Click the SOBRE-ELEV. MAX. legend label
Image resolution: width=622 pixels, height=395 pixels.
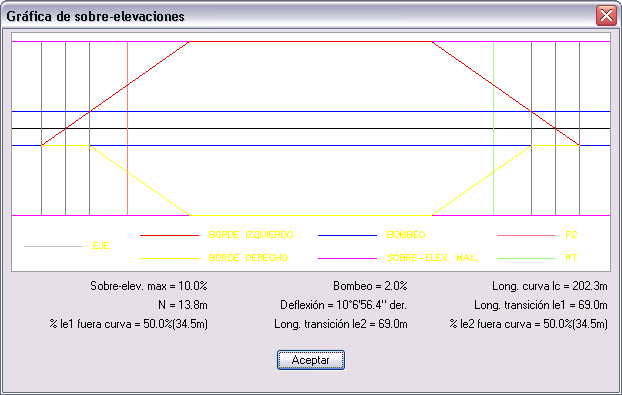[432, 258]
